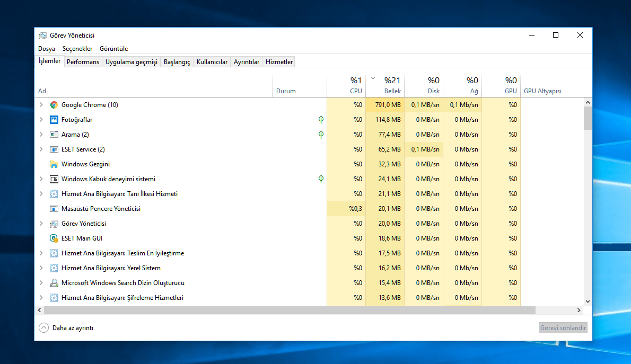Viewport: 631px width, 364px height.
Task: Click the Şifreleme Hizmetleri gear icon
Action: [54, 298]
